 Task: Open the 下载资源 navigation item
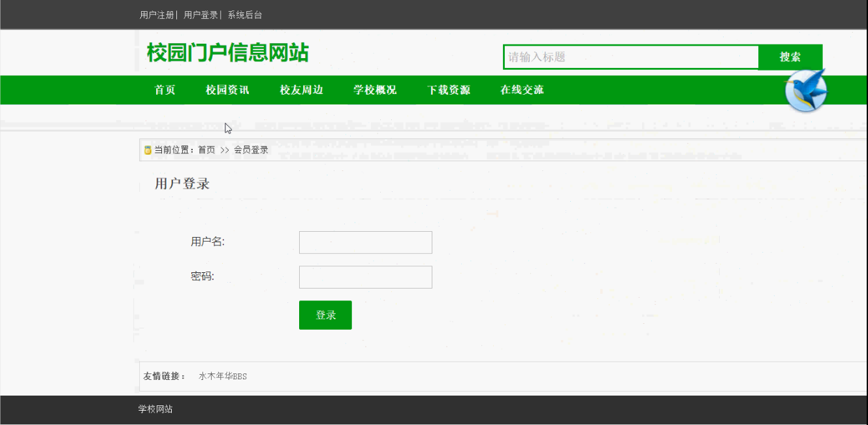click(449, 90)
